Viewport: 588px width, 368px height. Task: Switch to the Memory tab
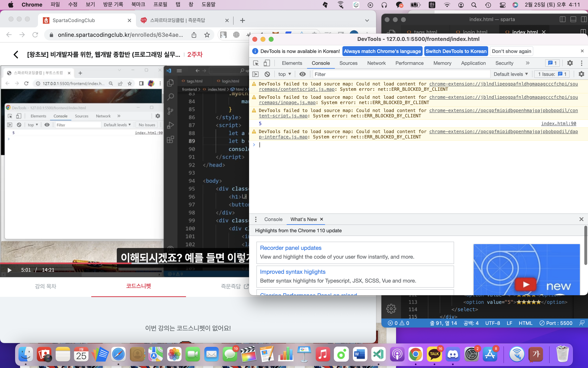pyautogui.click(x=442, y=63)
